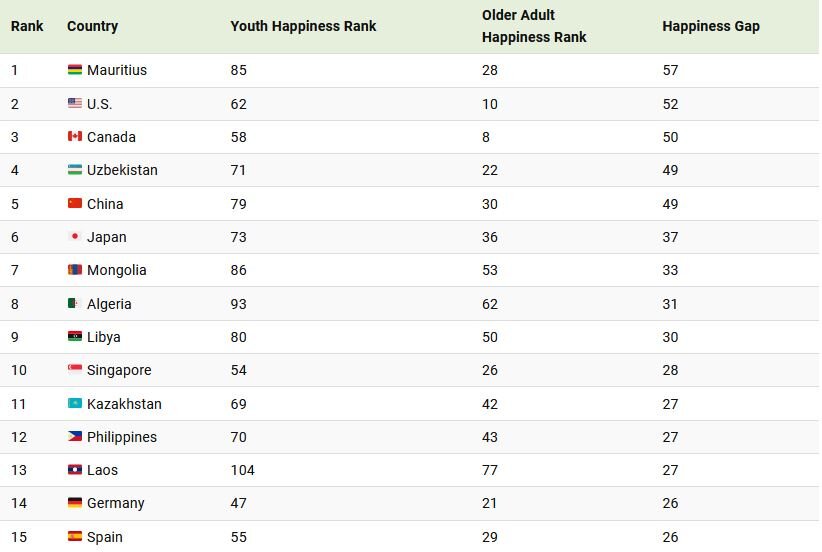Viewport: 822px width, 552px height.
Task: Select the Singapore country name
Action: 119,370
